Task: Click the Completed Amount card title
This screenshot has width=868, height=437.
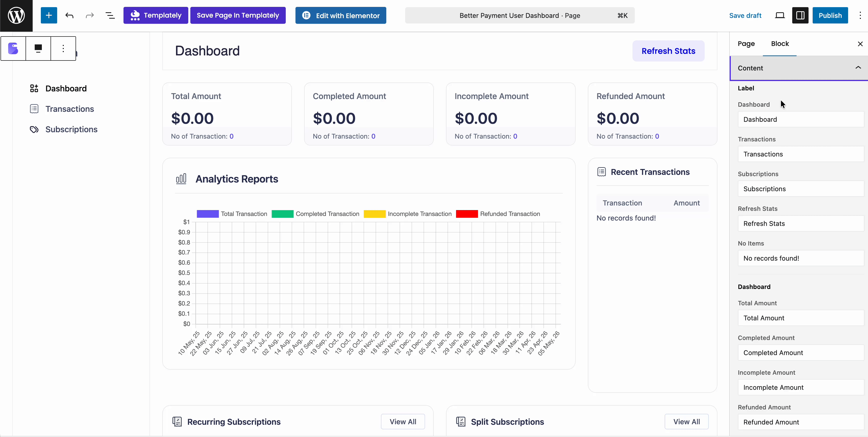Action: click(x=350, y=96)
